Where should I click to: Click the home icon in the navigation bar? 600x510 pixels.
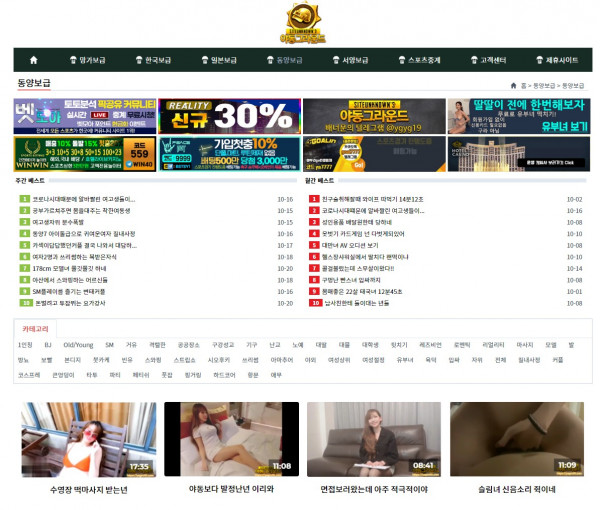pyautogui.click(x=31, y=60)
